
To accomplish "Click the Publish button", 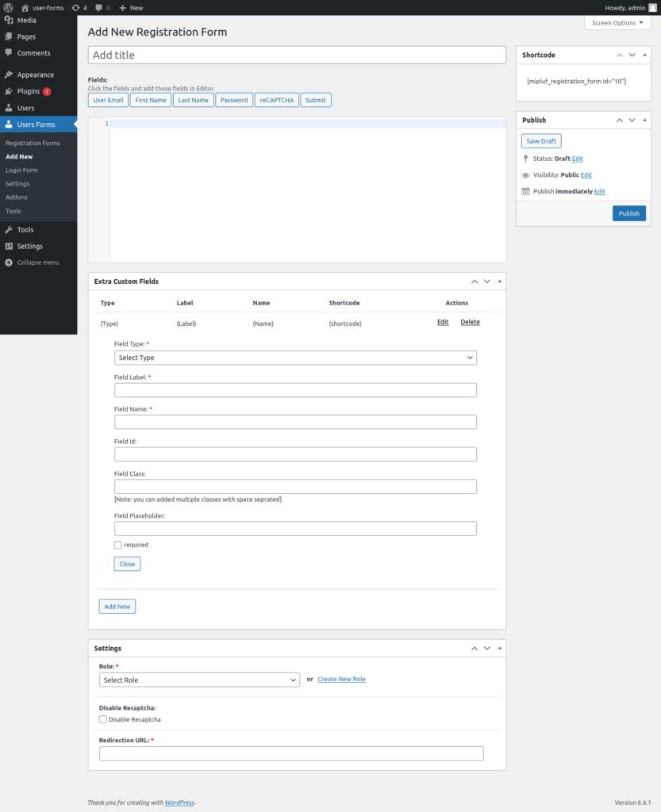I will click(x=628, y=213).
